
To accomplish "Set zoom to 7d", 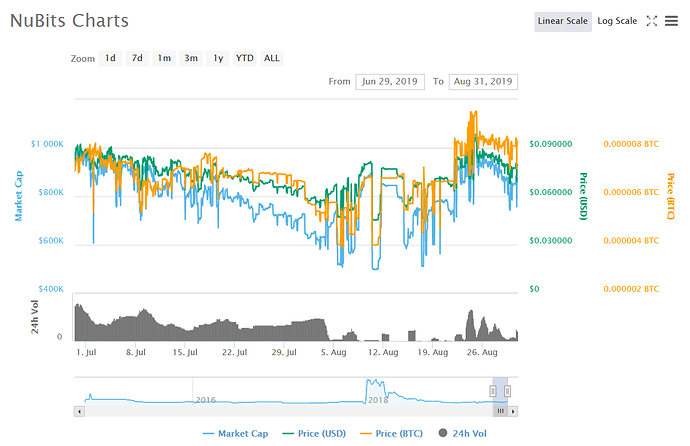I will (137, 58).
